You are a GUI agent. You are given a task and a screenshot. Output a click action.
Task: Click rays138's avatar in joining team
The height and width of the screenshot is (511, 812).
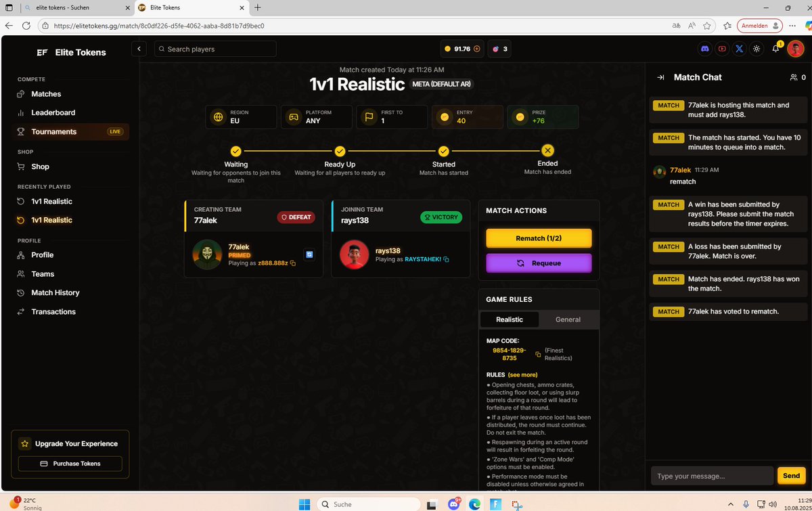point(354,254)
